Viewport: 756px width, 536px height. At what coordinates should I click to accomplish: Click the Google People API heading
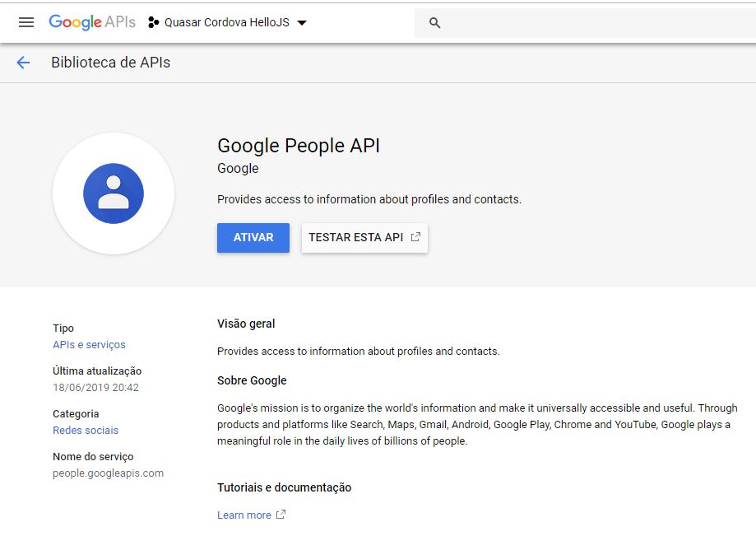click(x=298, y=146)
